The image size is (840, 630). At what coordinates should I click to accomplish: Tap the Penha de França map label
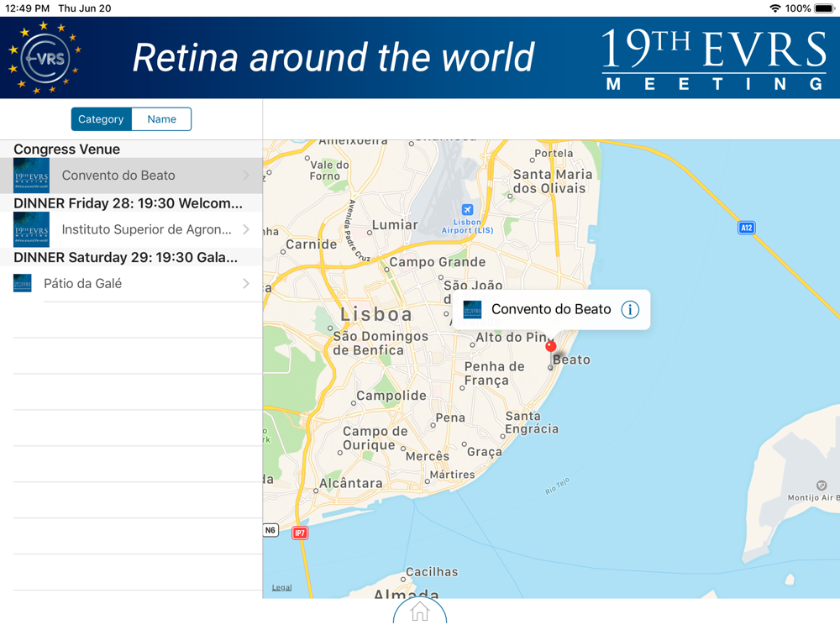point(494,374)
